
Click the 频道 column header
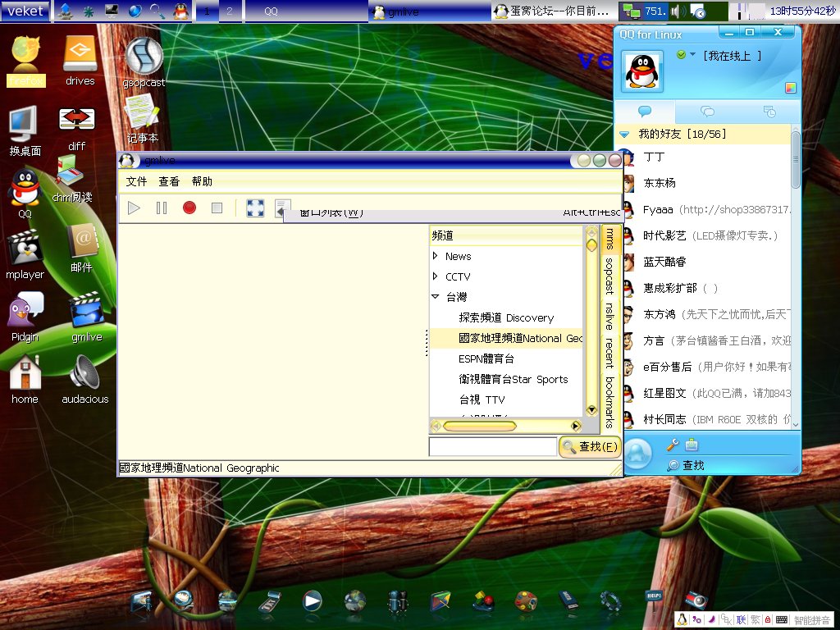tap(505, 235)
